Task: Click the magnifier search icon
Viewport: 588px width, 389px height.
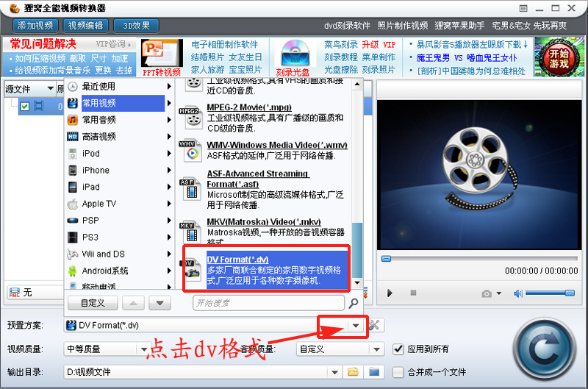Action: (354, 303)
